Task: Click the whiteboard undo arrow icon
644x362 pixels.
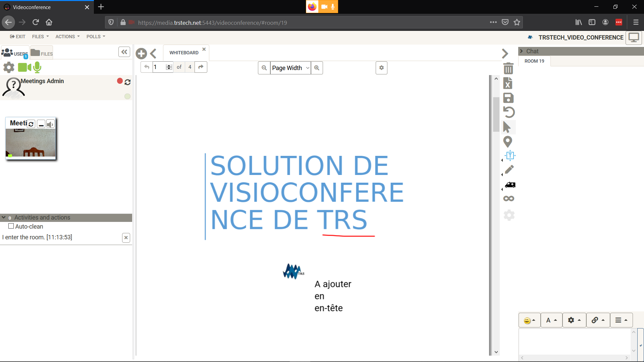Action: pyautogui.click(x=509, y=112)
